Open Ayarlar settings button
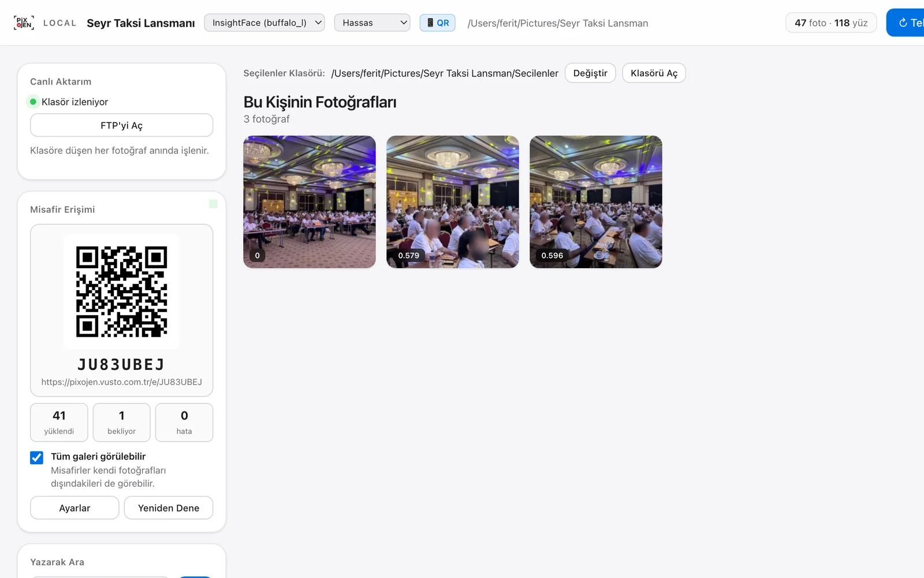This screenshot has width=924, height=578. tap(74, 508)
